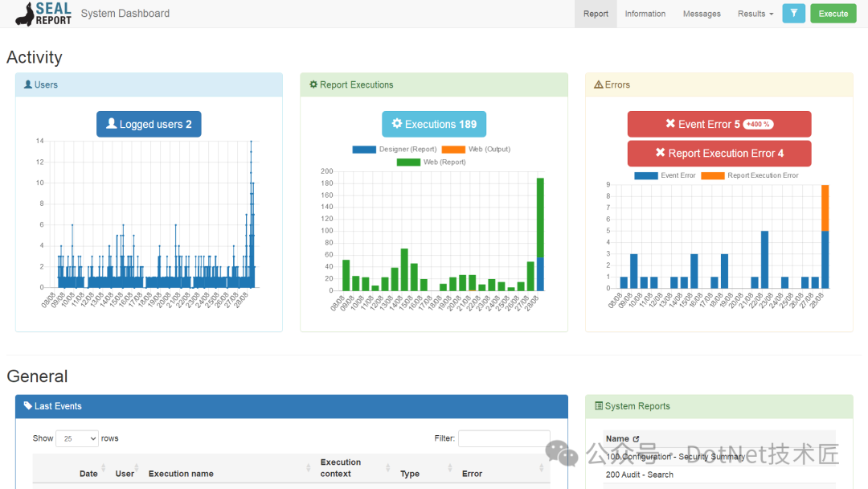Click the user icon in Users header
868x489 pixels.
[28, 84]
